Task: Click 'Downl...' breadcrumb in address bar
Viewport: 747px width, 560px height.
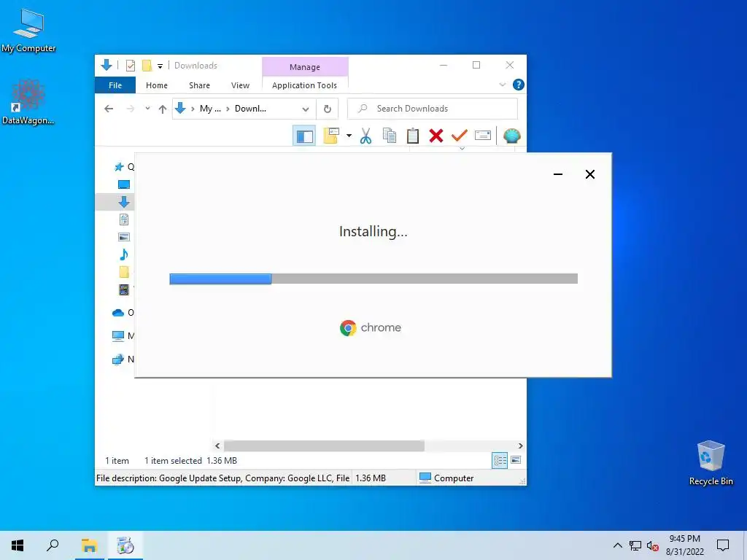Action: [x=250, y=109]
